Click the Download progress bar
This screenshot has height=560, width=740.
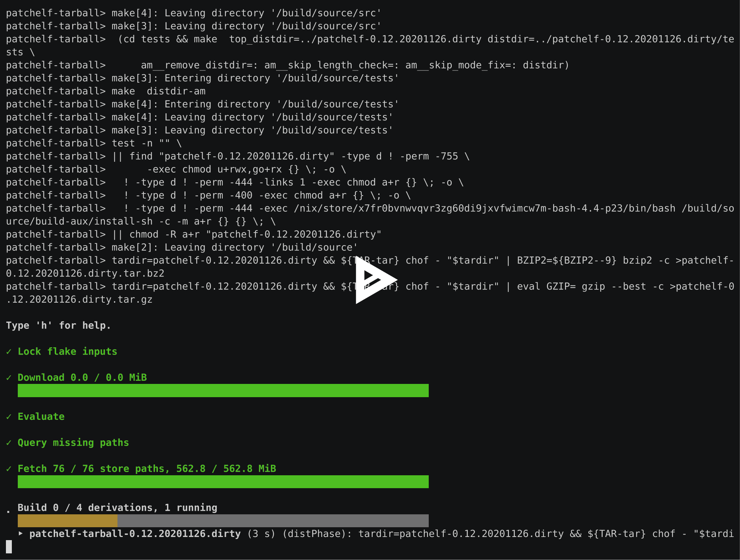click(223, 391)
